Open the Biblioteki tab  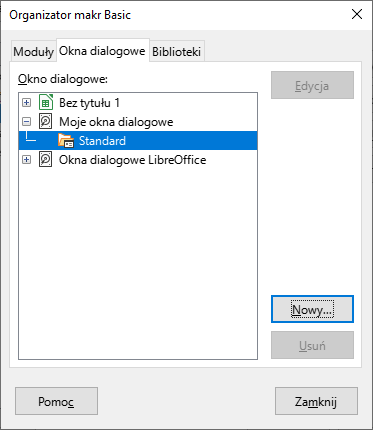[x=176, y=52]
